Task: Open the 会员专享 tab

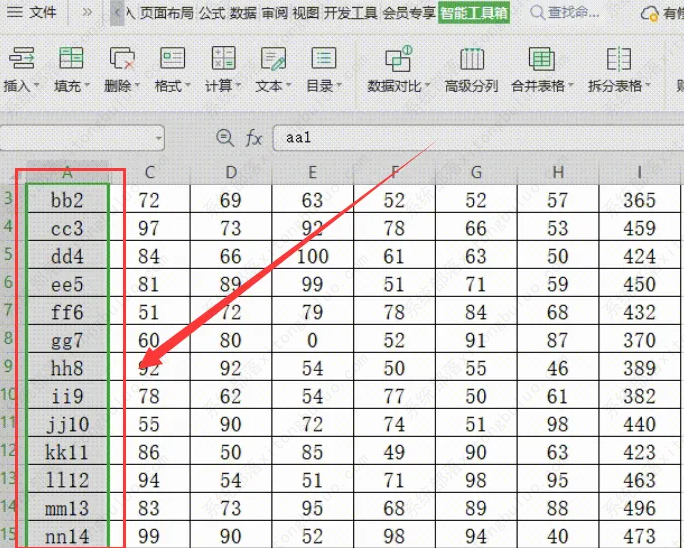Action: click(x=409, y=13)
